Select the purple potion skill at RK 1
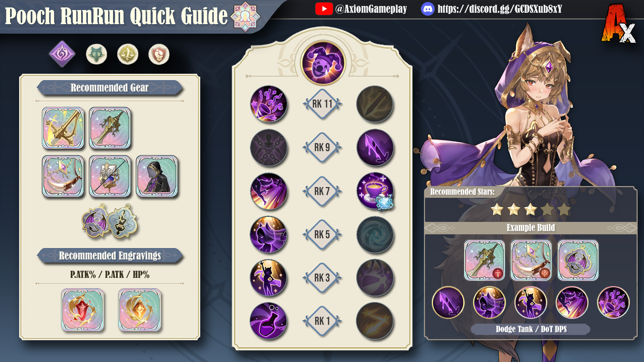 click(268, 321)
